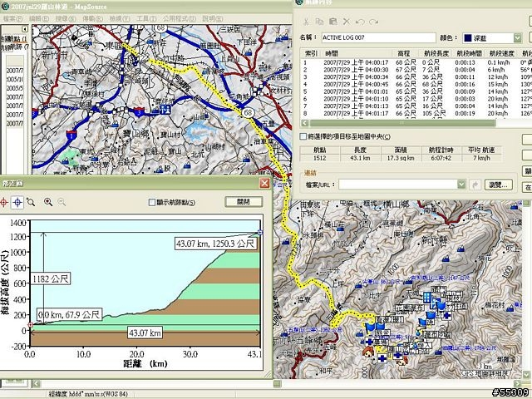
Task: Select track point row 8 at 04:01:17
Action: coord(416,113)
